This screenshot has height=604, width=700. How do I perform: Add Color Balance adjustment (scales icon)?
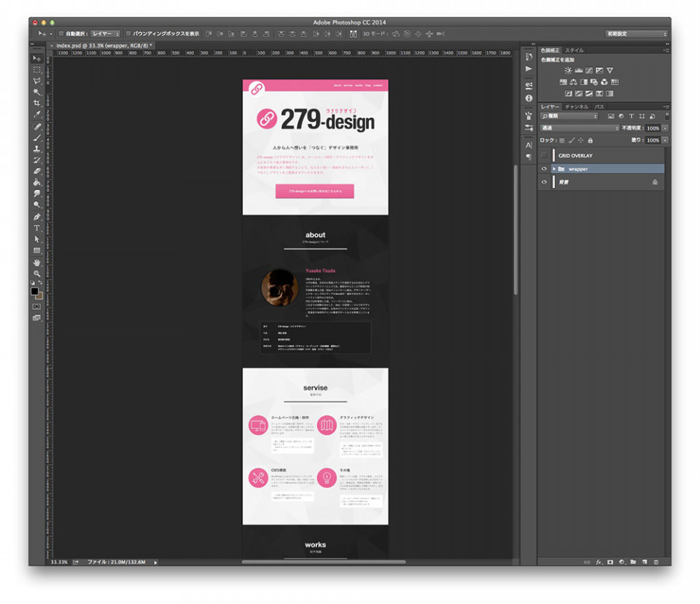click(x=574, y=82)
